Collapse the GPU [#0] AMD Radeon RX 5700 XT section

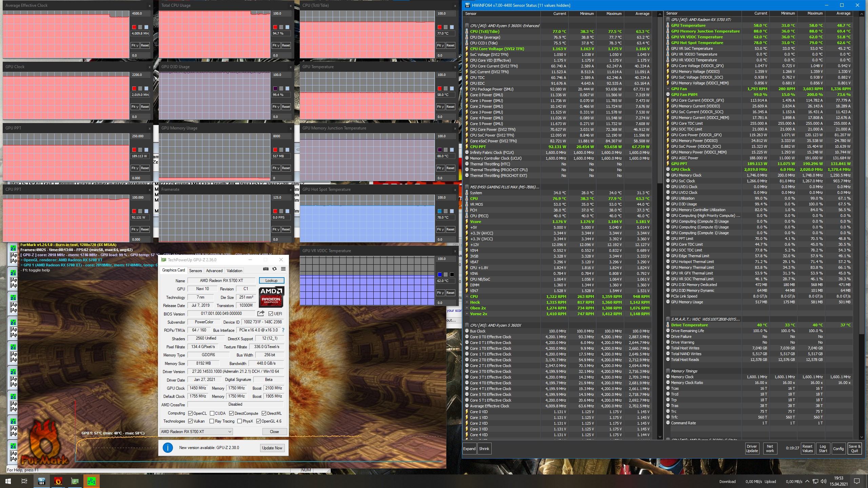click(668, 20)
